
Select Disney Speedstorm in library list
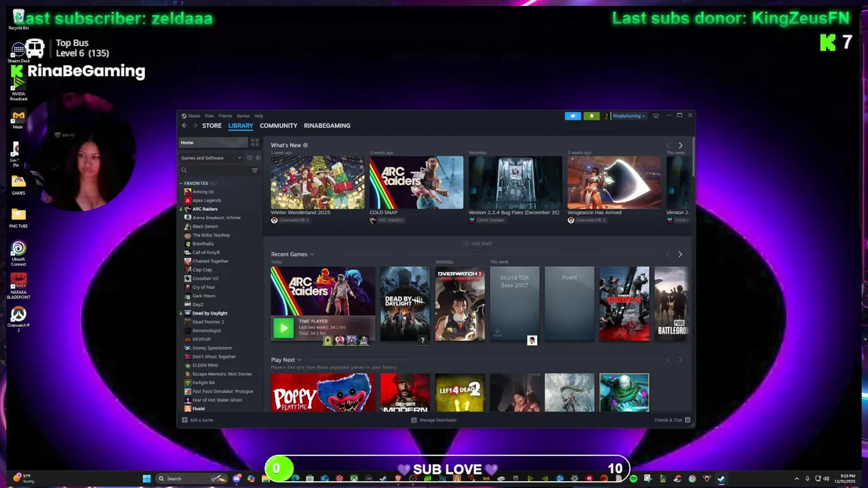212,348
